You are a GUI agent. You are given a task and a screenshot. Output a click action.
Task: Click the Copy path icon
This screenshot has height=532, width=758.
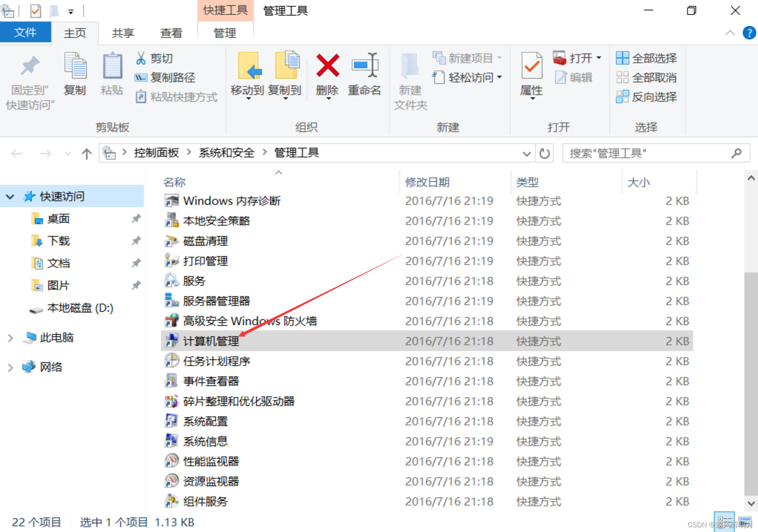141,77
